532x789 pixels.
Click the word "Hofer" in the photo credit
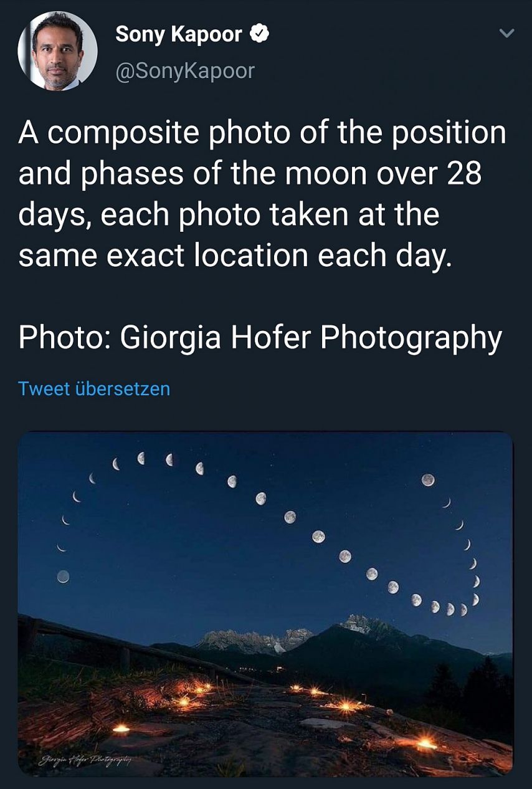[271, 337]
